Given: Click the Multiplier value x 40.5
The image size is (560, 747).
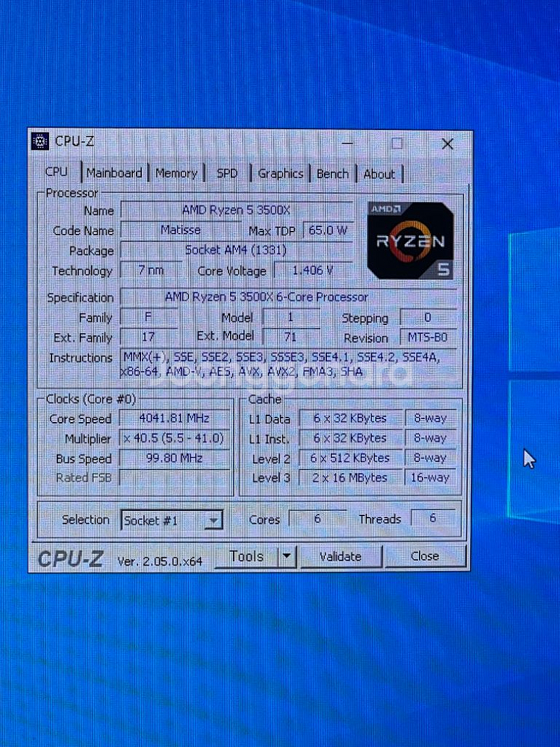Looking at the screenshot, I should [x=174, y=438].
